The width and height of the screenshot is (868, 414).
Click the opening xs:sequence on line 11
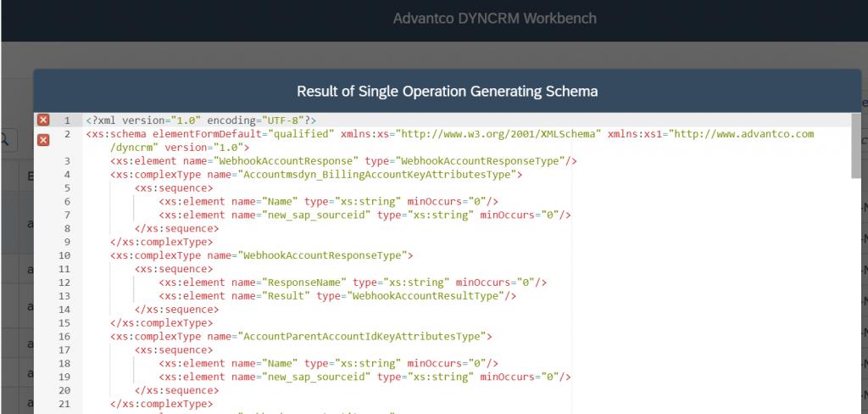[174, 269]
